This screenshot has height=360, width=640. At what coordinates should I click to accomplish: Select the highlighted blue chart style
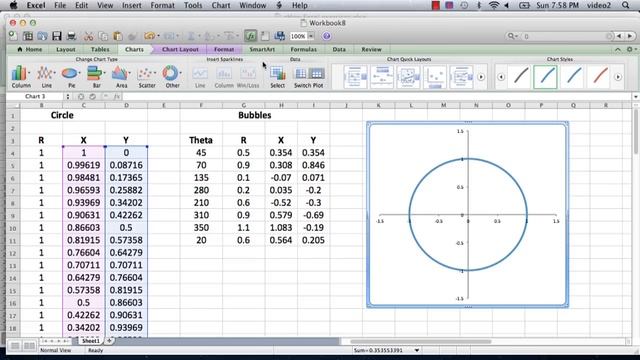tap(545, 77)
